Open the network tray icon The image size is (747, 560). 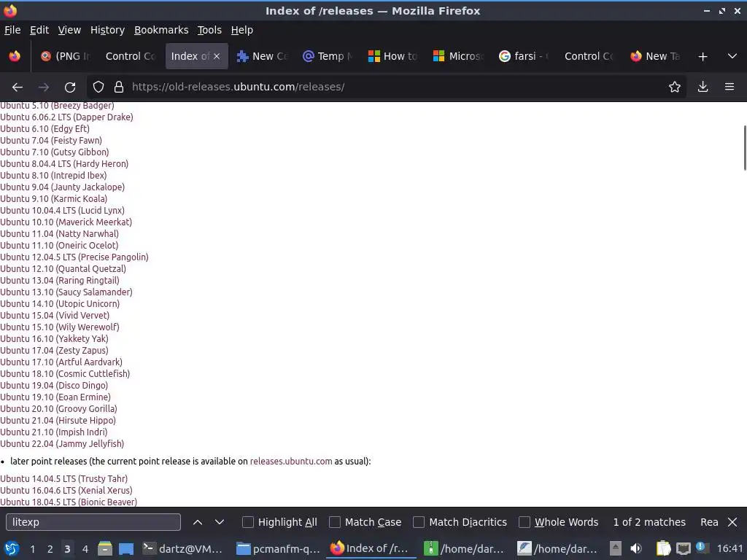(683, 548)
